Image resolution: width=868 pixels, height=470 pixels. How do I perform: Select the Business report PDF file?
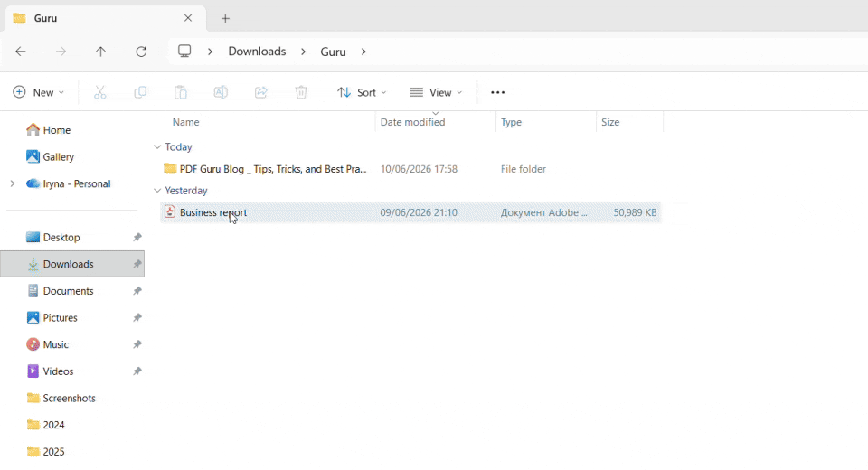(410, 212)
